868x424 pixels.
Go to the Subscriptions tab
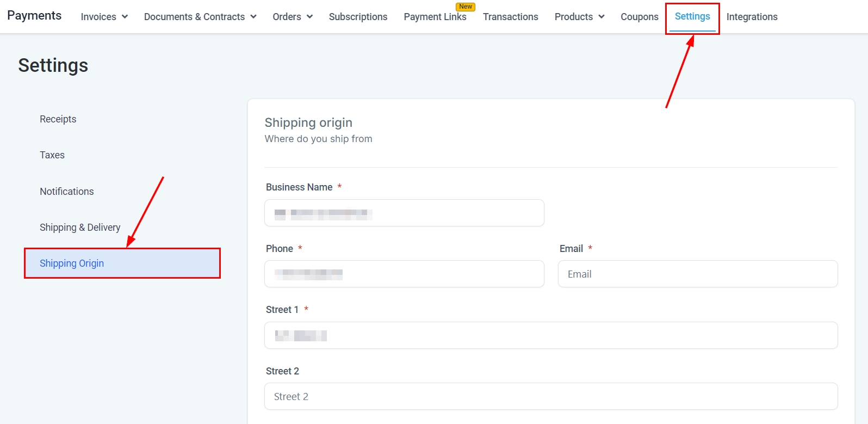(358, 17)
